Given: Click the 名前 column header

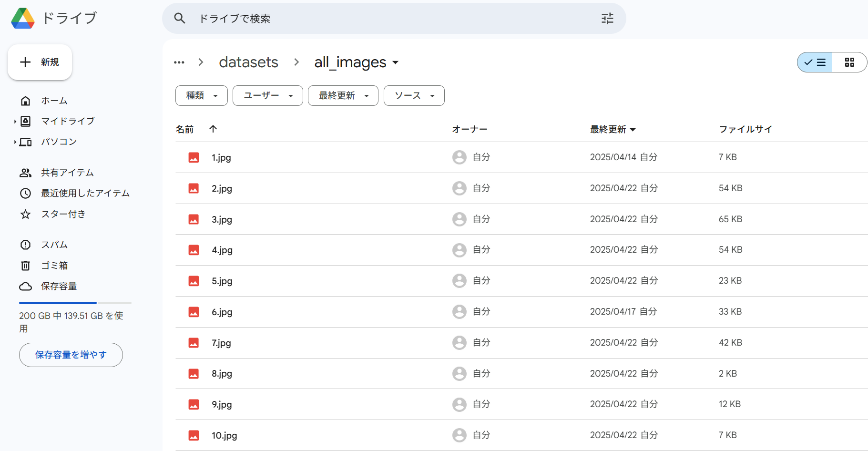Looking at the screenshot, I should (184, 129).
